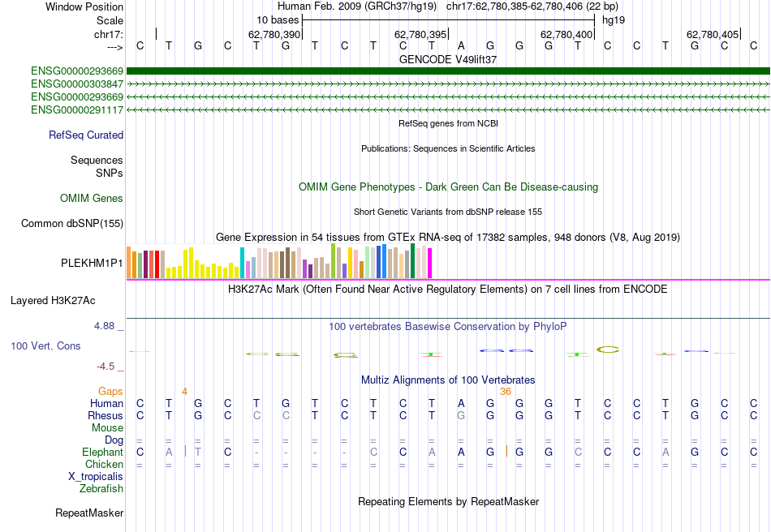Click the magenta bar ending the GTEx chart
Screen dimensions: 771x532
(430, 264)
